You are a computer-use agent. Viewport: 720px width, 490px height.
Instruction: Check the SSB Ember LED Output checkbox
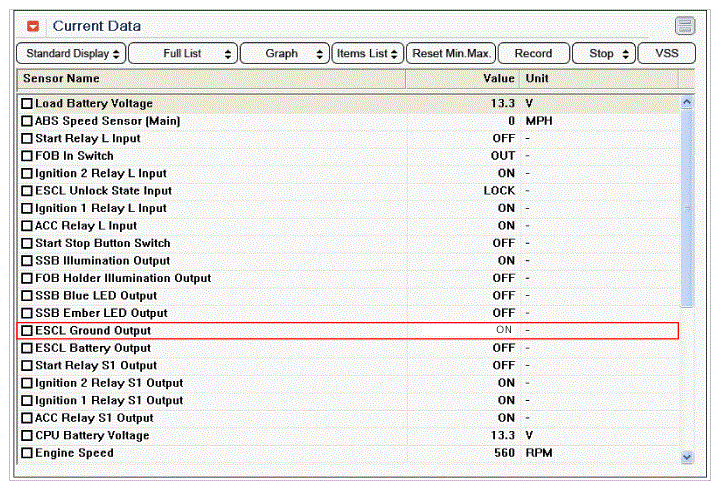click(27, 313)
